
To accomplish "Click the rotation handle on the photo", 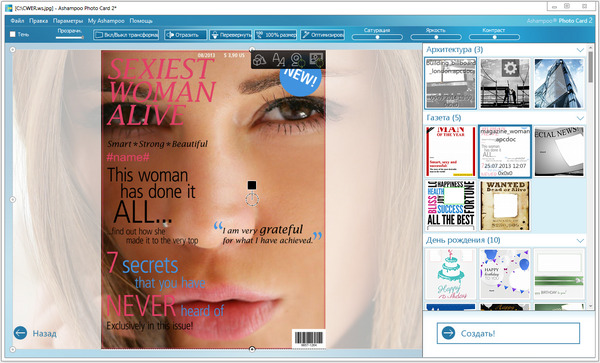I will click(252, 199).
